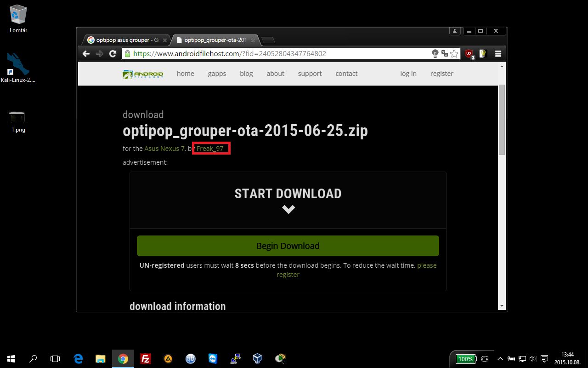Open taskbar search
Screen dimensions: 588x368
coord(33,359)
